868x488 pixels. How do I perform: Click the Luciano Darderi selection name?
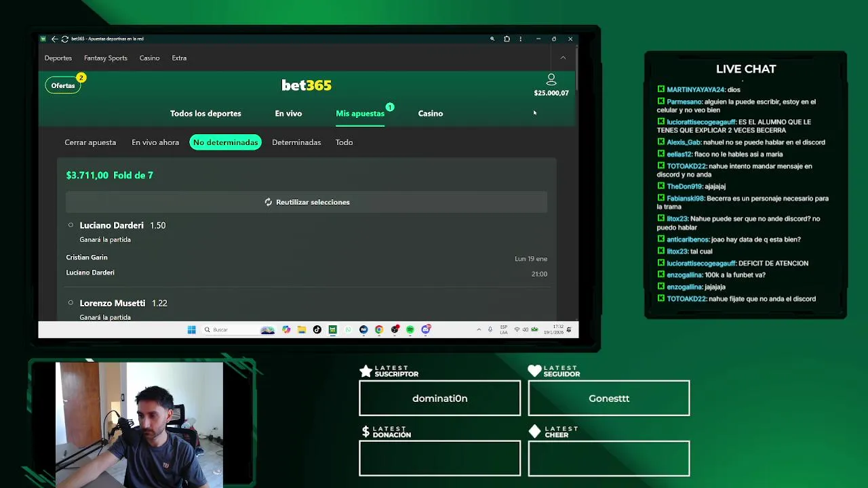tap(111, 225)
